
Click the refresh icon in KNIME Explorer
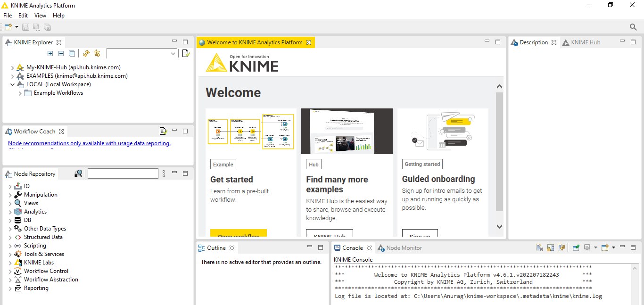tap(86, 54)
